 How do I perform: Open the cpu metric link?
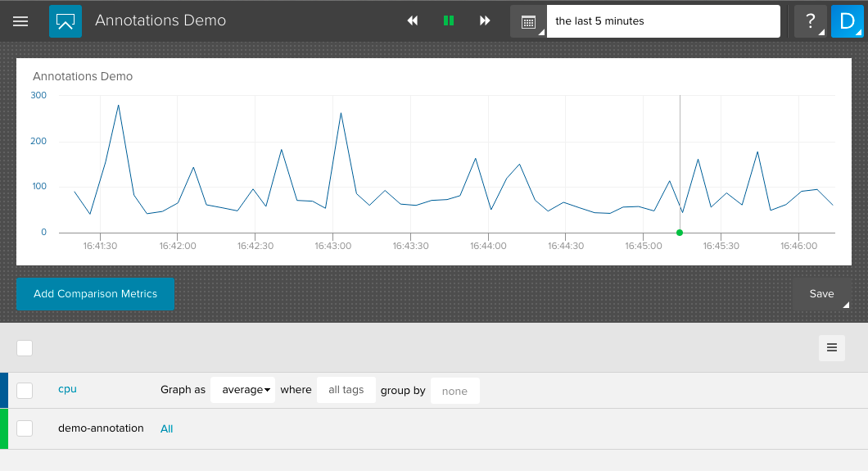(x=67, y=389)
